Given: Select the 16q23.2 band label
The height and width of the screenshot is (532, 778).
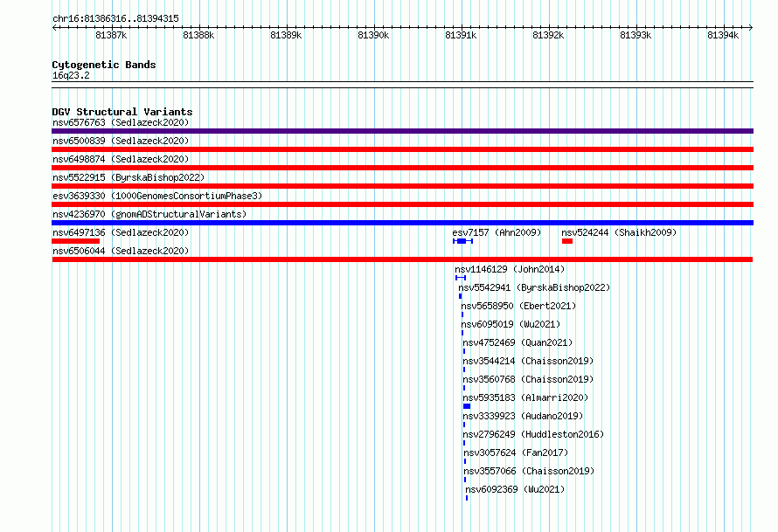Looking at the screenshot, I should click(71, 75).
